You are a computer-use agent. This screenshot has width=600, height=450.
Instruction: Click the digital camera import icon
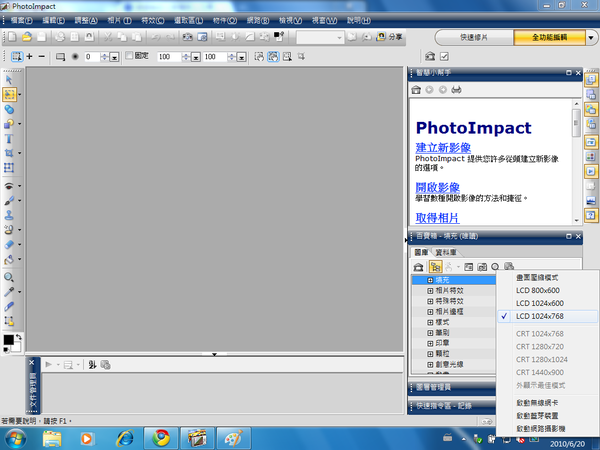pyautogui.click(x=188, y=37)
